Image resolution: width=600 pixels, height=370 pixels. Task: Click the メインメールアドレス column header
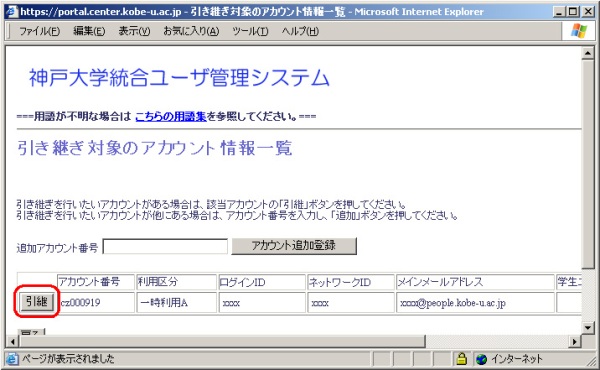[x=475, y=282]
